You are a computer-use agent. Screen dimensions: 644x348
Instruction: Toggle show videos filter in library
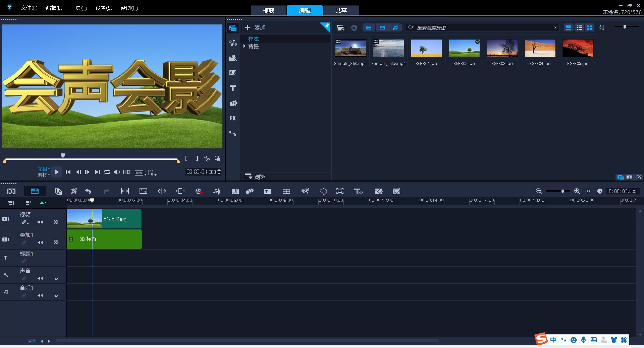[x=369, y=28]
